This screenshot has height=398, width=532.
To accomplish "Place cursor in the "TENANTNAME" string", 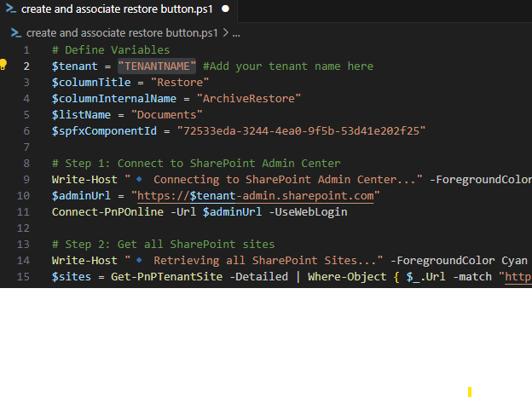I will pyautogui.click(x=158, y=66).
